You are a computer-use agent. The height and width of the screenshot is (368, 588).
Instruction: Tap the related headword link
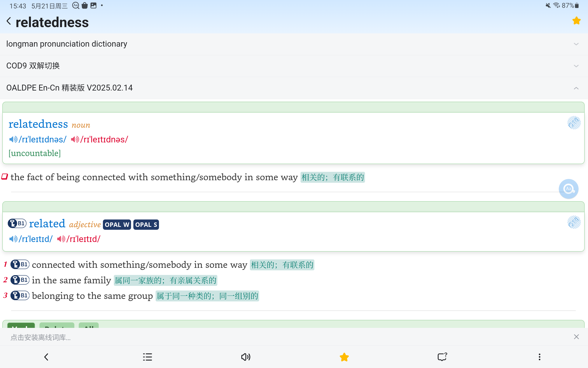point(47,223)
